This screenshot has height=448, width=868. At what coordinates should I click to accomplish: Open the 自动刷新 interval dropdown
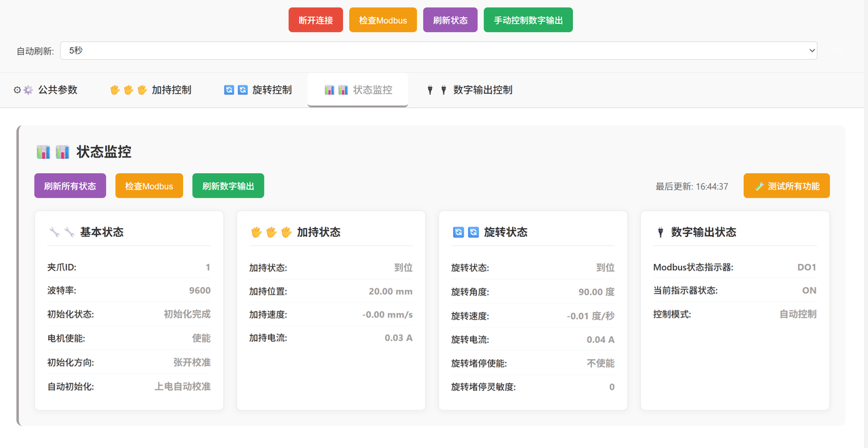tap(438, 51)
